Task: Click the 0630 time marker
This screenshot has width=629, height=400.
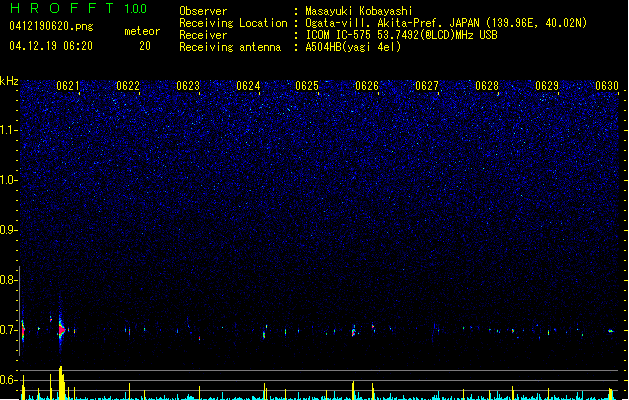Action: click(x=607, y=86)
